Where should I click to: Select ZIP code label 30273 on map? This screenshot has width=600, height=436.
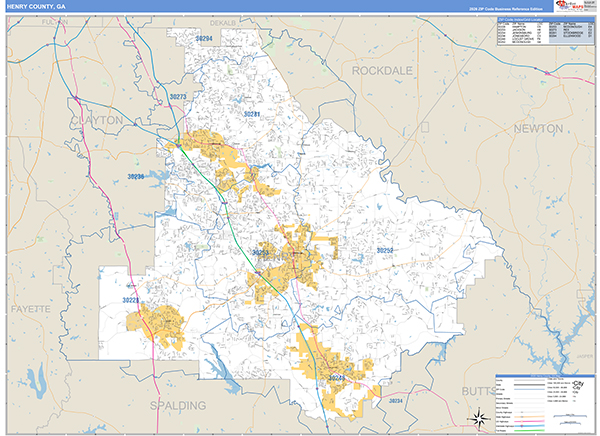pos(178,96)
